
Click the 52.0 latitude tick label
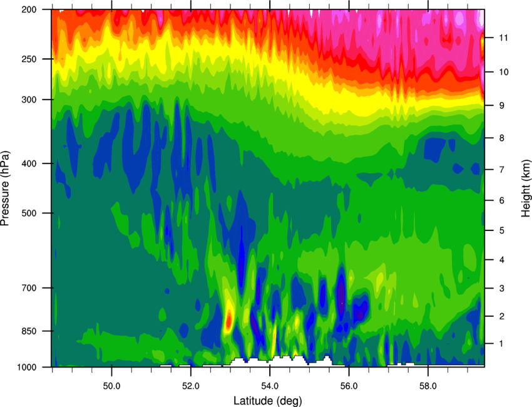(191, 386)
